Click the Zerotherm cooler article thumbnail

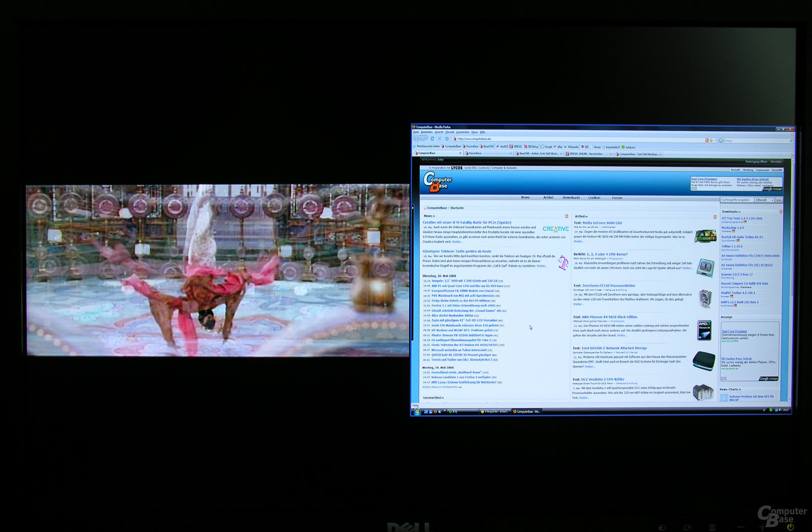tap(706, 299)
